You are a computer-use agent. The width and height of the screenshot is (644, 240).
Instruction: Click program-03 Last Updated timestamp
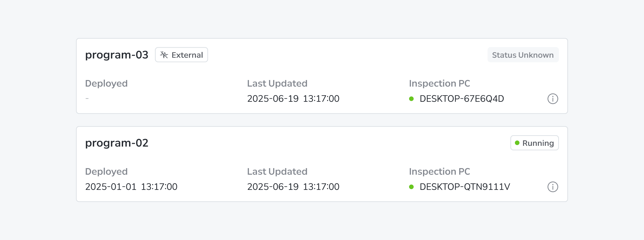[x=293, y=99]
